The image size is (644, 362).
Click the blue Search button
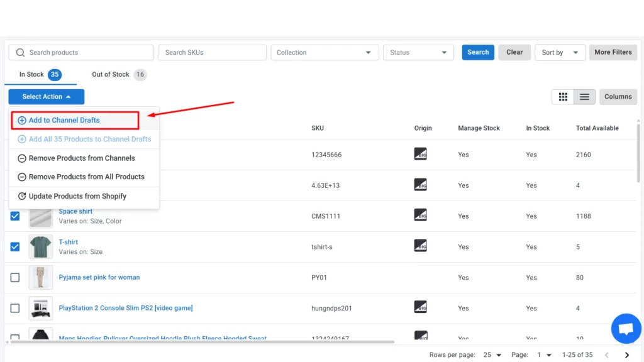tap(478, 52)
